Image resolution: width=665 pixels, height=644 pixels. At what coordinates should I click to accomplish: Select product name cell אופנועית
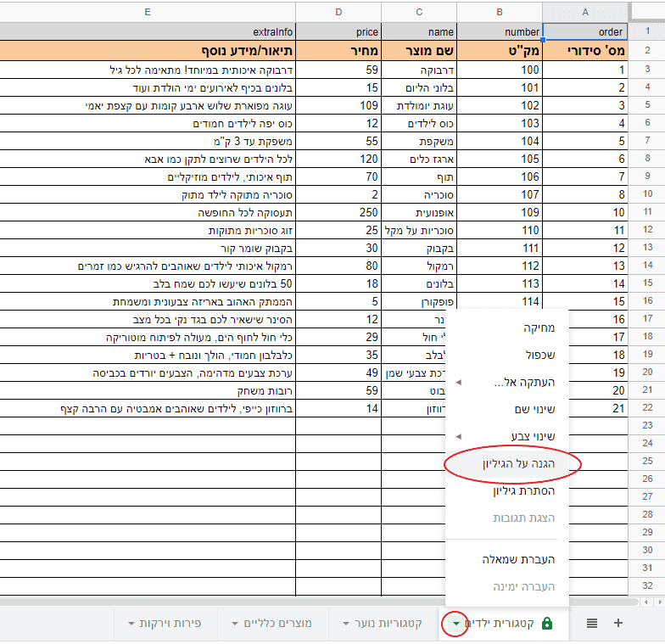click(x=419, y=212)
